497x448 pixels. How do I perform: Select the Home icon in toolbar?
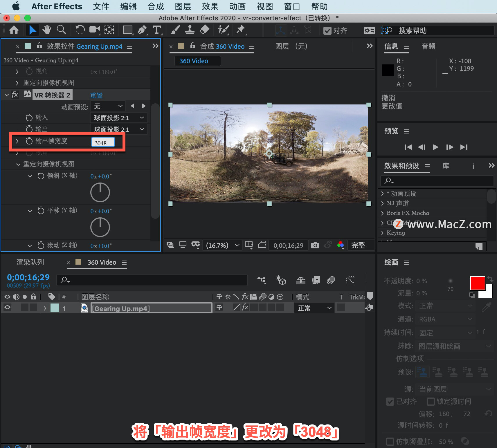tap(14, 30)
